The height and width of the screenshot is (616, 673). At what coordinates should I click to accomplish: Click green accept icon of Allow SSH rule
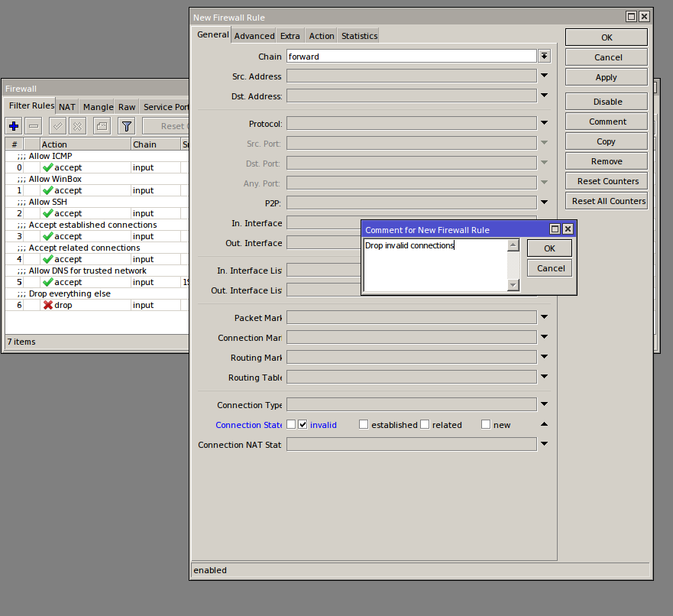click(47, 213)
